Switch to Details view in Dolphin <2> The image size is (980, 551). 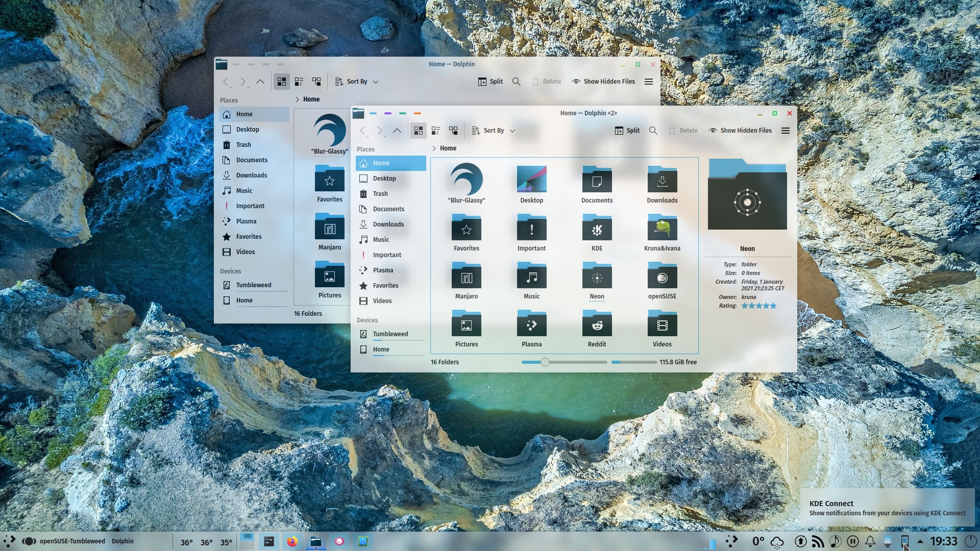(x=453, y=131)
